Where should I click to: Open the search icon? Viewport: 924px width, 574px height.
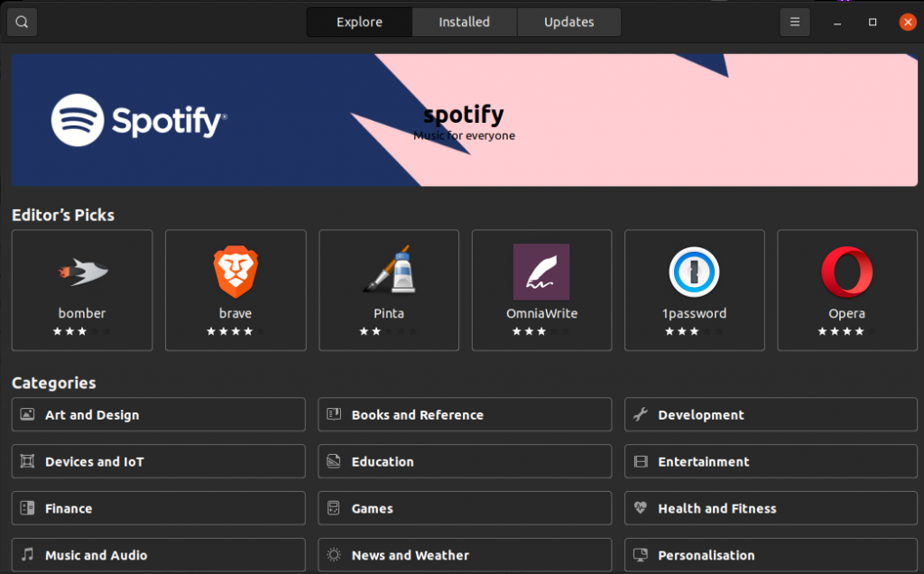click(x=22, y=21)
